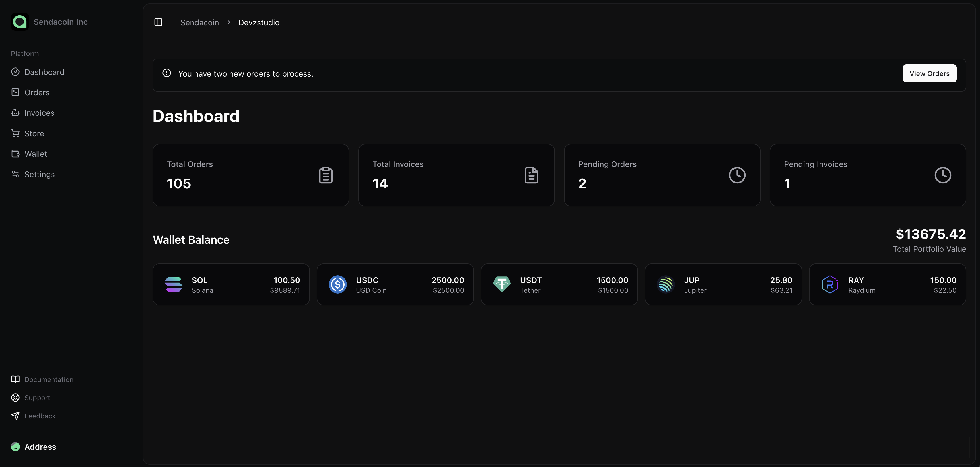
Task: Click the Sendacoin logo icon
Action: [x=20, y=22]
